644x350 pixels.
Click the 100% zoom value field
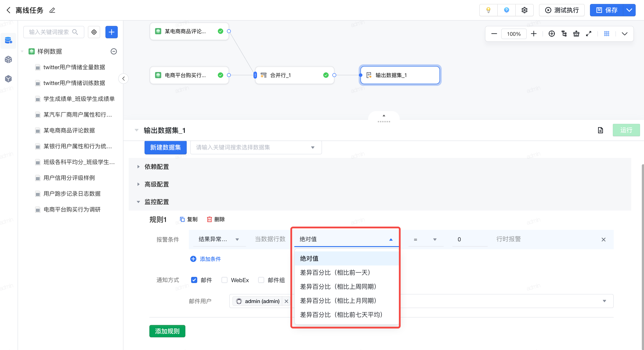pyautogui.click(x=514, y=34)
